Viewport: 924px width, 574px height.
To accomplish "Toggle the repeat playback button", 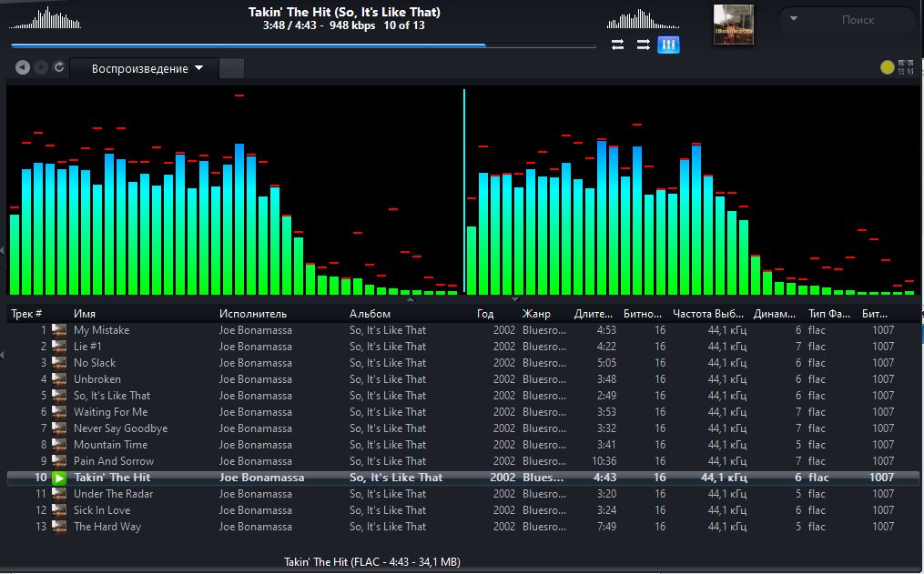I will 617,45.
